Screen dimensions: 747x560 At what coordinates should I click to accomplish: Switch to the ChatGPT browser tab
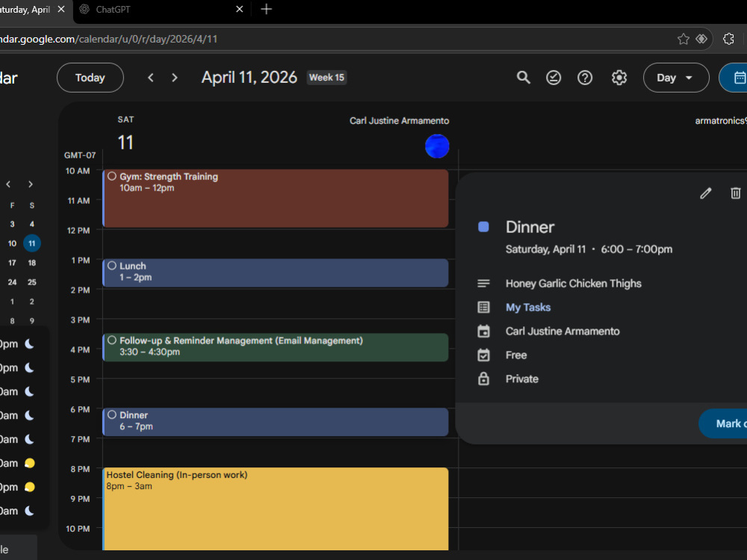(x=162, y=9)
